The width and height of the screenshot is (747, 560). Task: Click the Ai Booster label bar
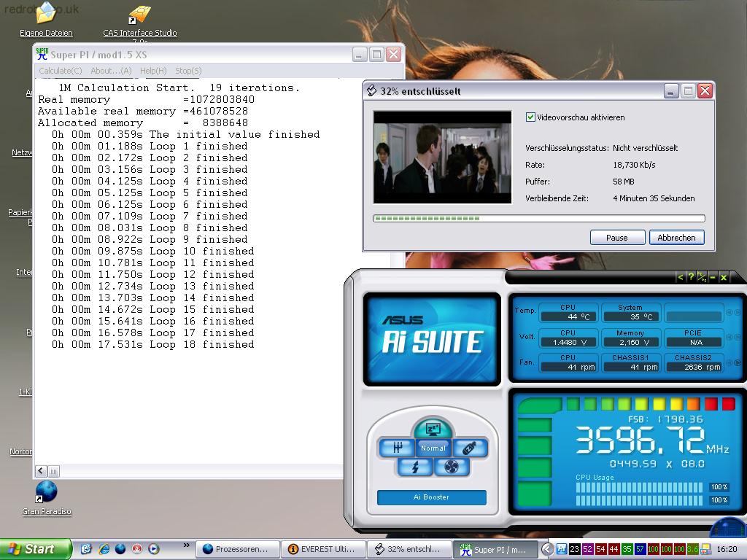pos(432,497)
